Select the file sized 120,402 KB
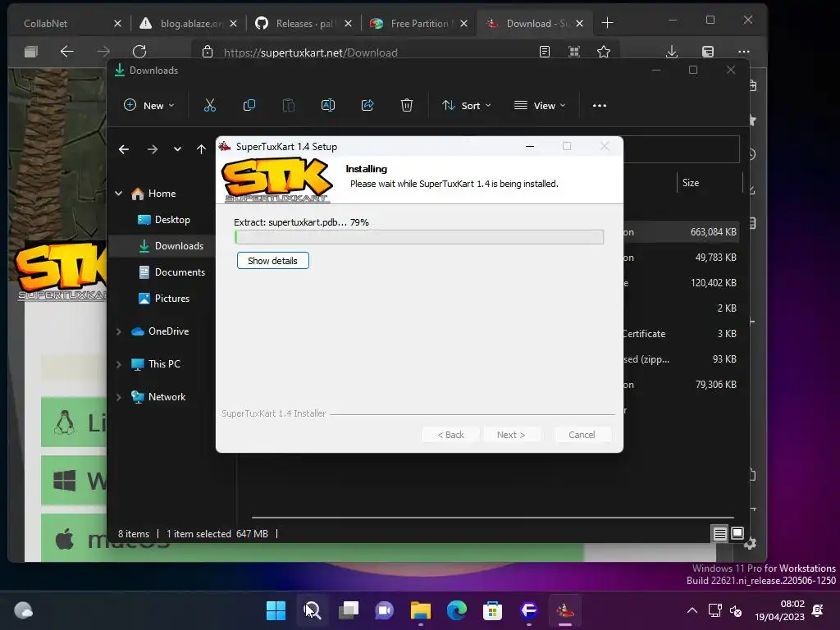 (713, 283)
